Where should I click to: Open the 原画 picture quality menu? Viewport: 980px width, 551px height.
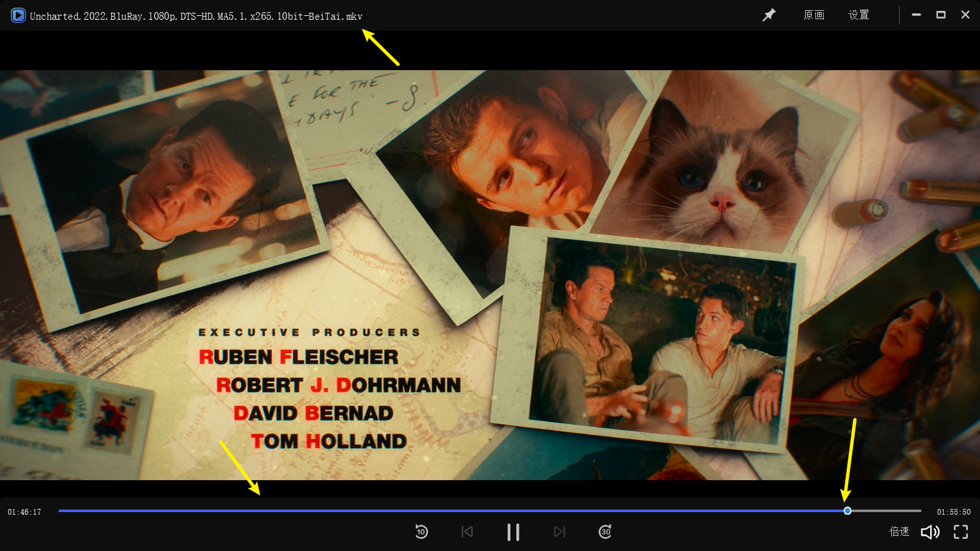coord(813,15)
